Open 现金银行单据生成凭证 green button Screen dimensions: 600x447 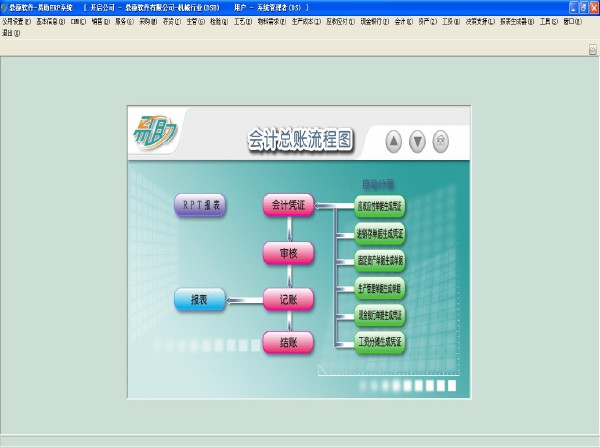coord(380,315)
